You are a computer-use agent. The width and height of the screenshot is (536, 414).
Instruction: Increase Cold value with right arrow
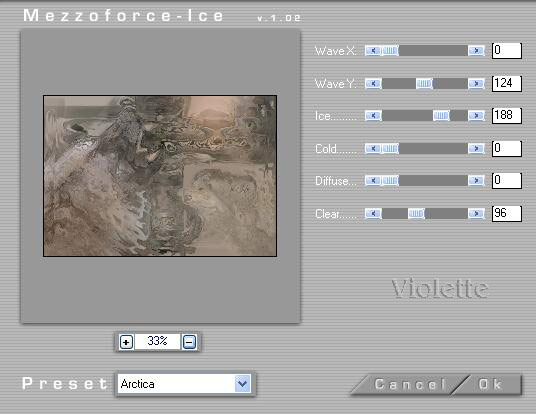[x=476, y=148]
